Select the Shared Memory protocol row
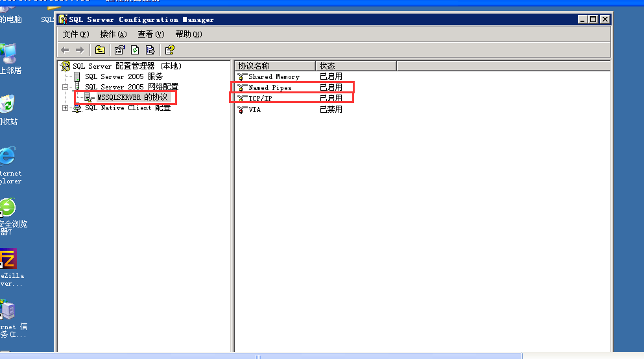Viewport: 644px width, 359px height. tap(290, 76)
